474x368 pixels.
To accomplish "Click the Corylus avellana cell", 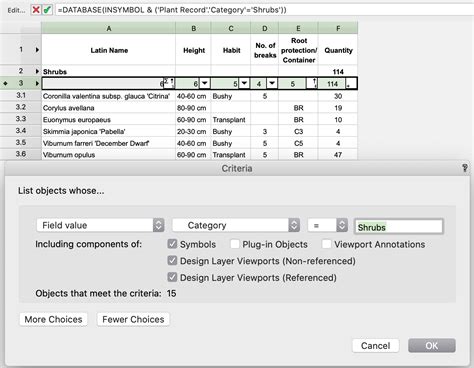I will (x=109, y=108).
